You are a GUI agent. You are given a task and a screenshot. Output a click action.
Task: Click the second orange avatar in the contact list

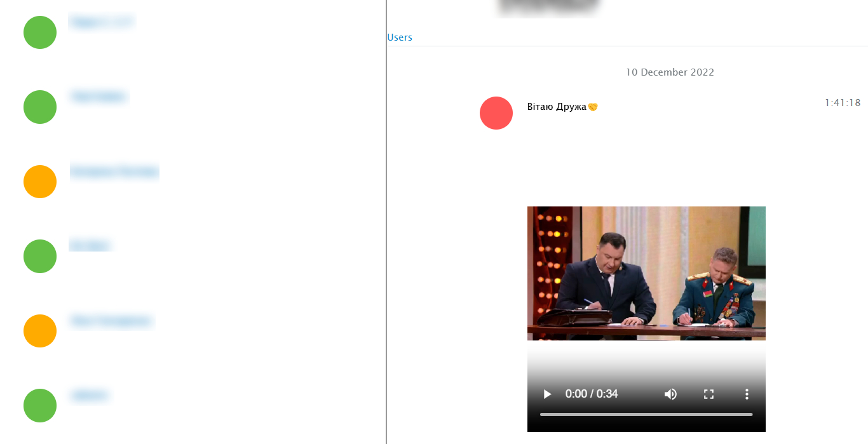pyautogui.click(x=40, y=331)
